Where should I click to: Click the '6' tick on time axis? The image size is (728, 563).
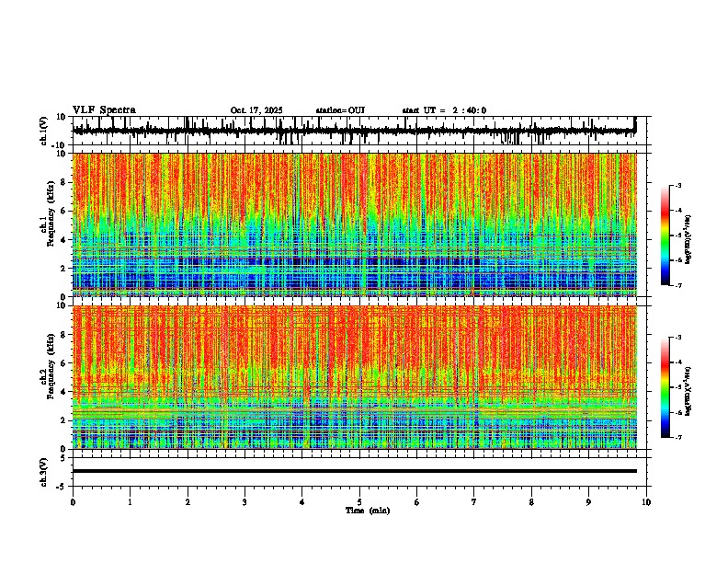pyautogui.click(x=417, y=502)
